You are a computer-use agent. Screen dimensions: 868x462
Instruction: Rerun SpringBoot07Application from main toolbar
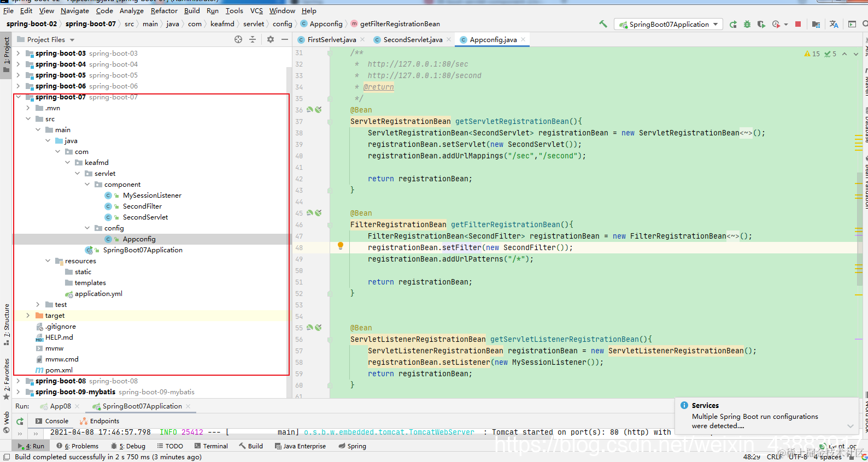click(x=733, y=24)
